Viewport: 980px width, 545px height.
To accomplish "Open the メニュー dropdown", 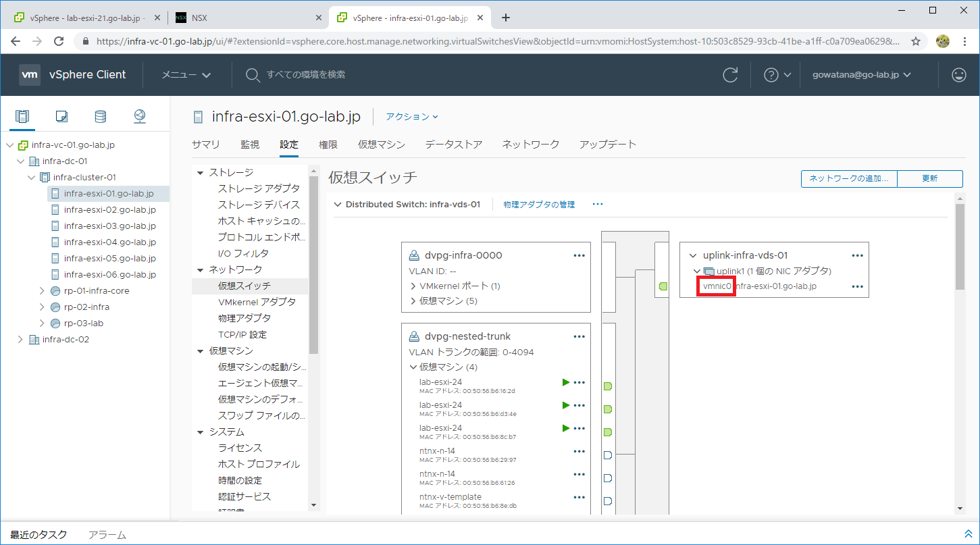I will [x=186, y=75].
